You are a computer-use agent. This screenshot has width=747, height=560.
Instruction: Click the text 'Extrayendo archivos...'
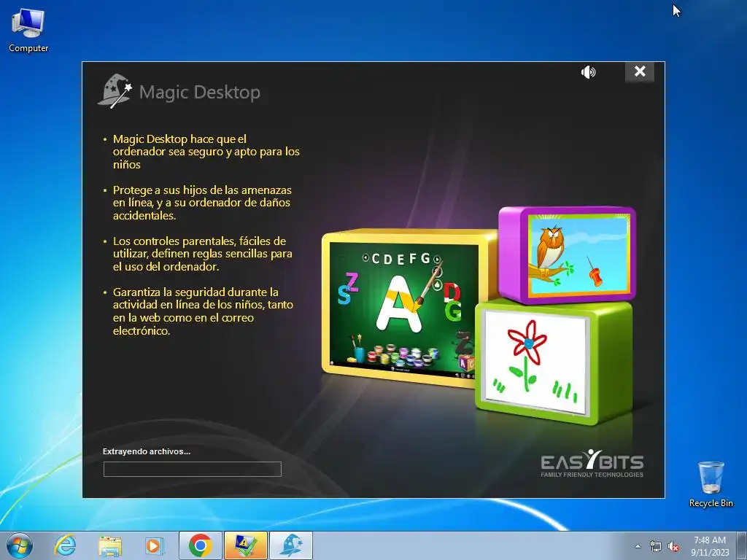pyautogui.click(x=147, y=451)
